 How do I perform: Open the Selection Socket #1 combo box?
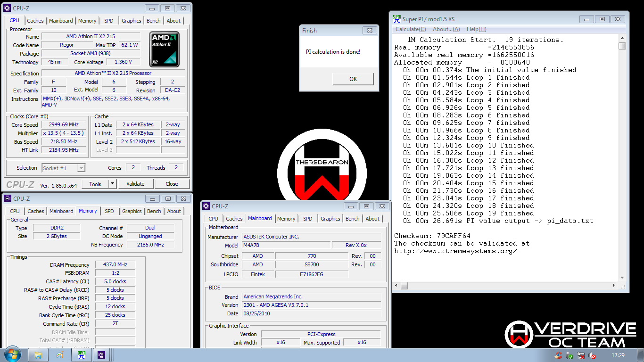[63, 168]
